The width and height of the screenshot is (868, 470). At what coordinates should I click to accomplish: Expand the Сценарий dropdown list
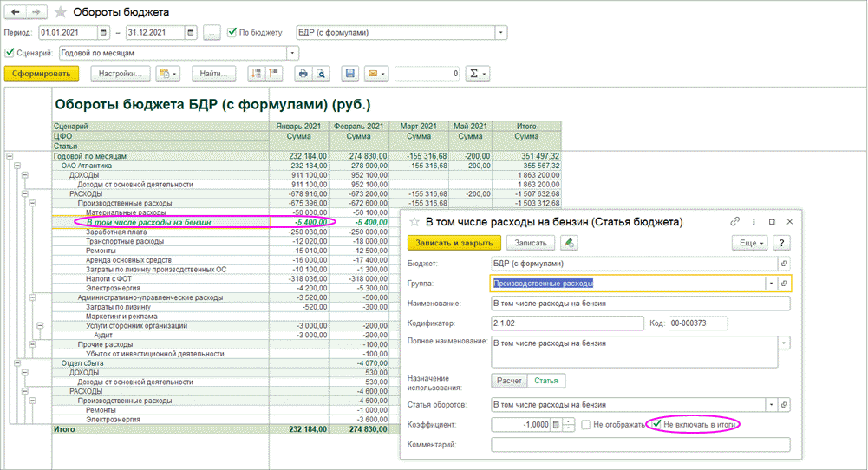pyautogui.click(x=279, y=53)
